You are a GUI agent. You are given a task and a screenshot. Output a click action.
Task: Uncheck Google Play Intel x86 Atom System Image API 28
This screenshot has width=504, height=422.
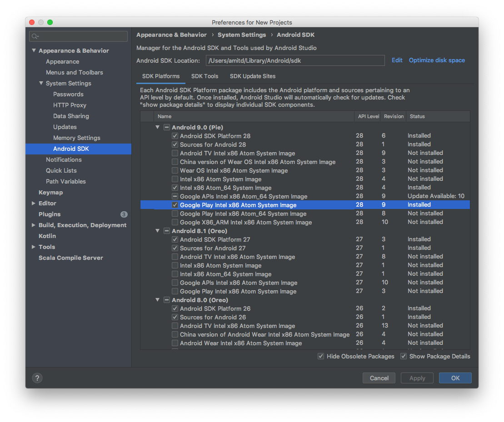[175, 205]
